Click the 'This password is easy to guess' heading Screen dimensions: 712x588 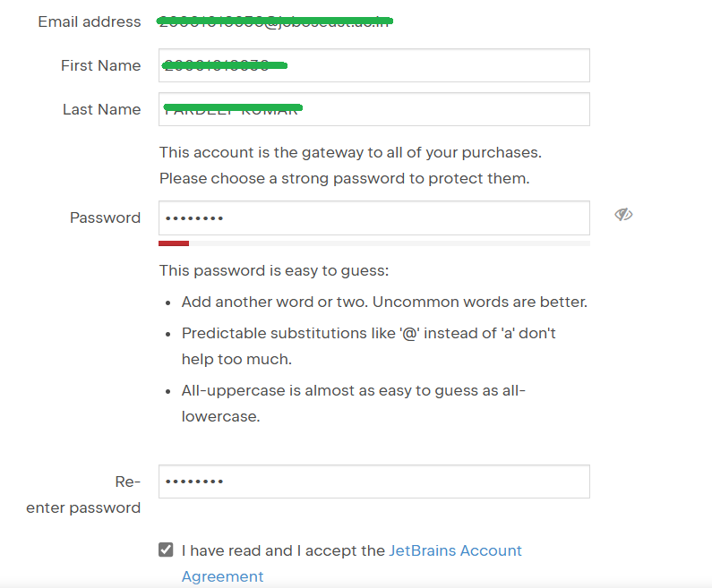pyautogui.click(x=274, y=270)
